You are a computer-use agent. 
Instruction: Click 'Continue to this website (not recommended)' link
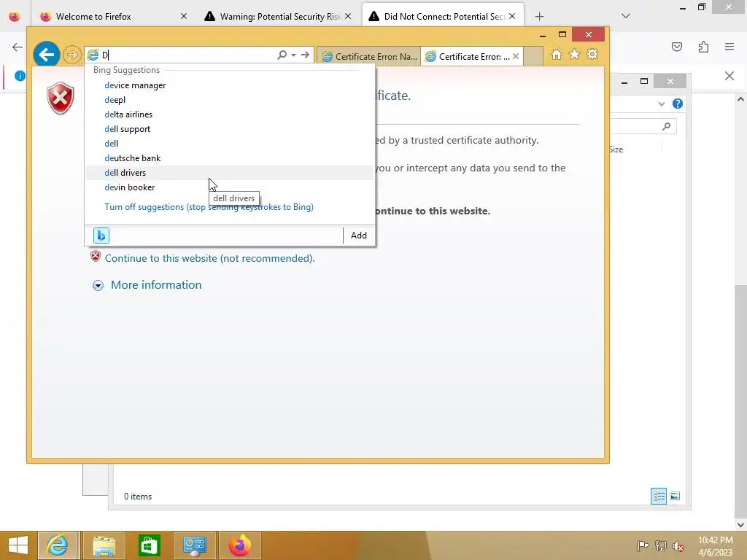coord(209,258)
